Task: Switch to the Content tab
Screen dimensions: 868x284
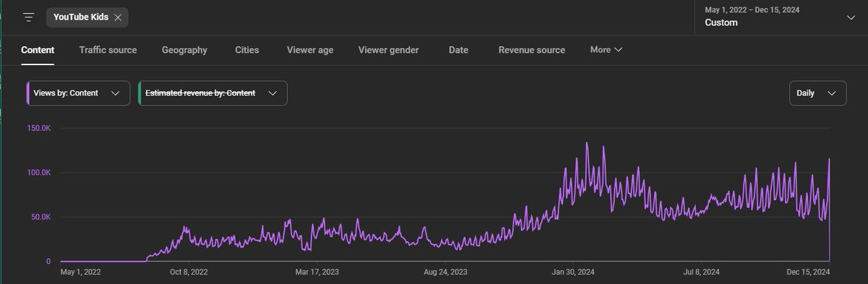Action: point(38,50)
